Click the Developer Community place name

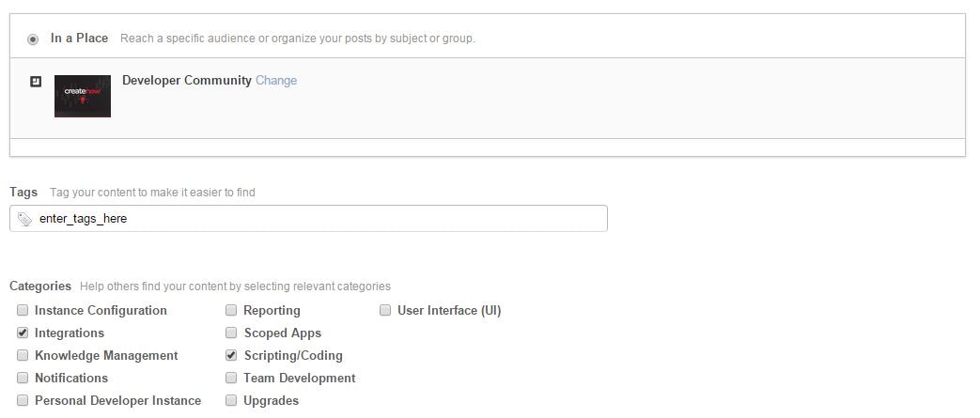[187, 81]
